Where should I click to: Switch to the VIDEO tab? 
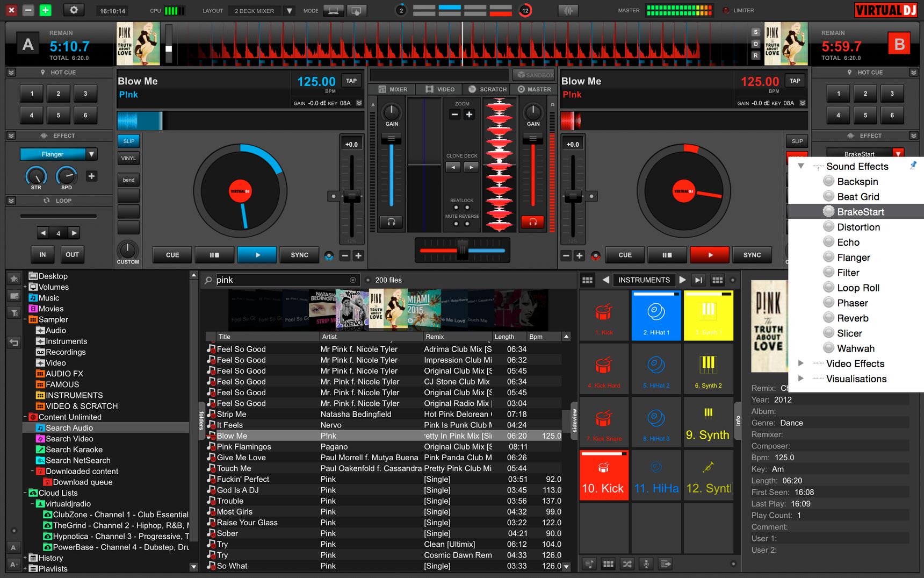[x=440, y=89]
